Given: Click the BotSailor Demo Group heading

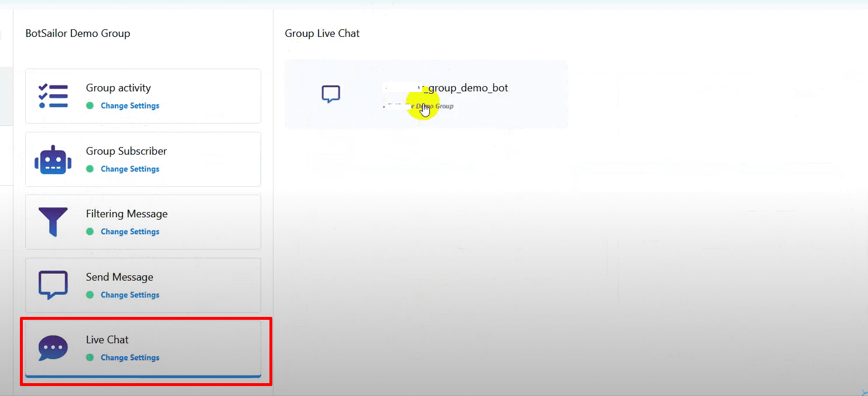Looking at the screenshot, I should click(78, 33).
